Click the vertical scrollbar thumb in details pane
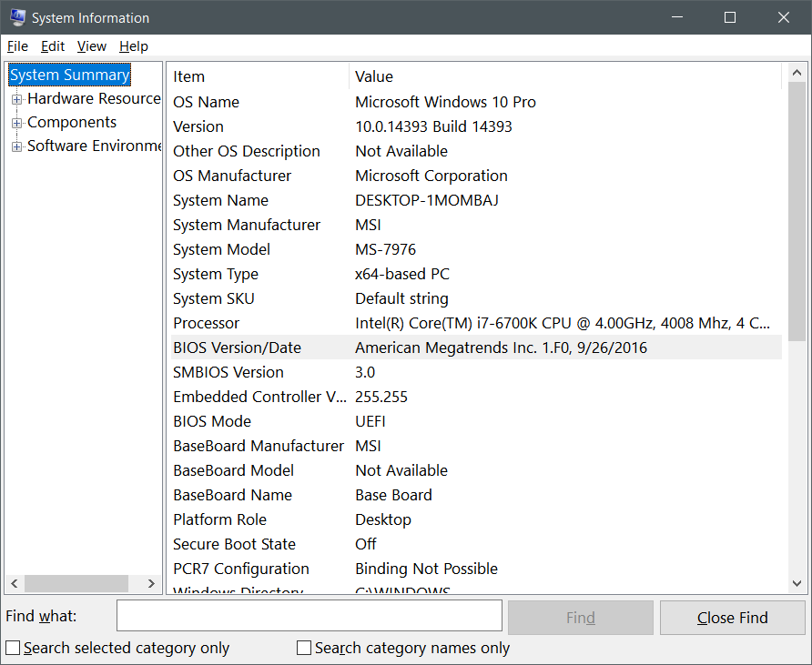 [797, 211]
